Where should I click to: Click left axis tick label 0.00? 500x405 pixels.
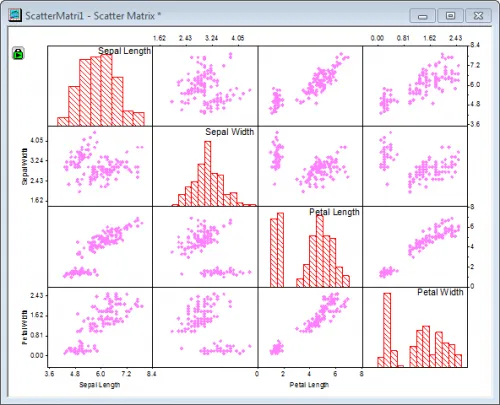(x=37, y=355)
